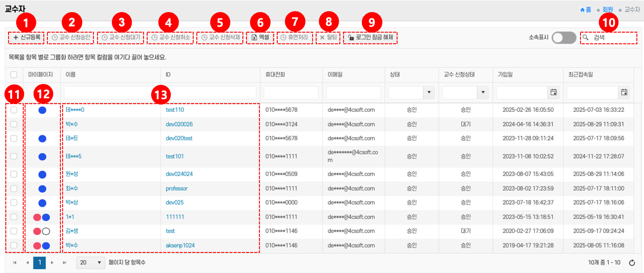644x273 pixels.
Task: Open the 최근접속일 calendar picker icon
Action: (x=624, y=92)
